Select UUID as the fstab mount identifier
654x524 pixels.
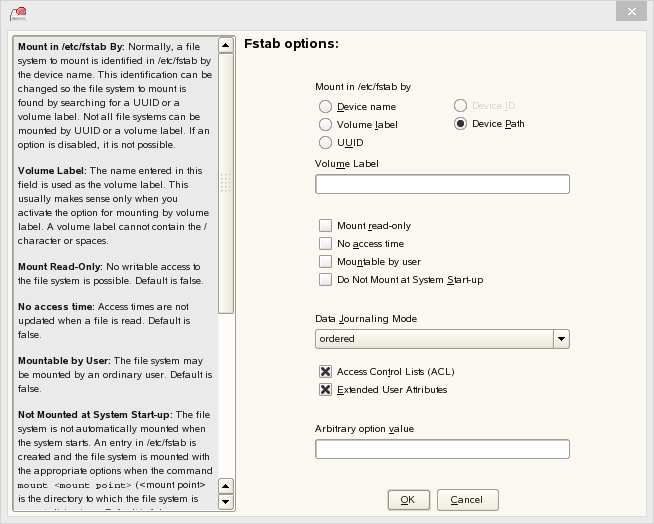pyautogui.click(x=325, y=143)
